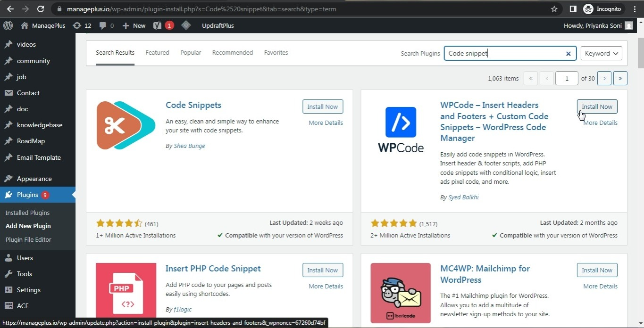Click the browser address bar URL
The width and height of the screenshot is (644, 328).
[201, 9]
